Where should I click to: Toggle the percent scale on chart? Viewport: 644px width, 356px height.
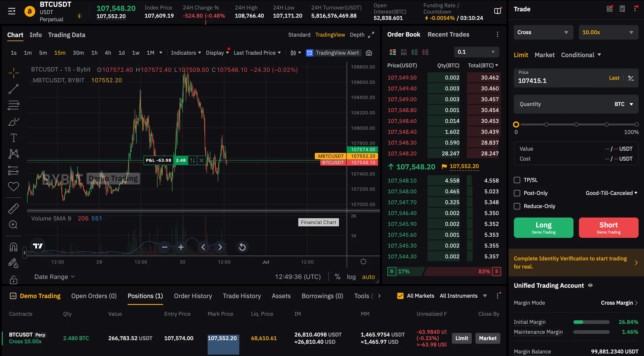coord(337,277)
